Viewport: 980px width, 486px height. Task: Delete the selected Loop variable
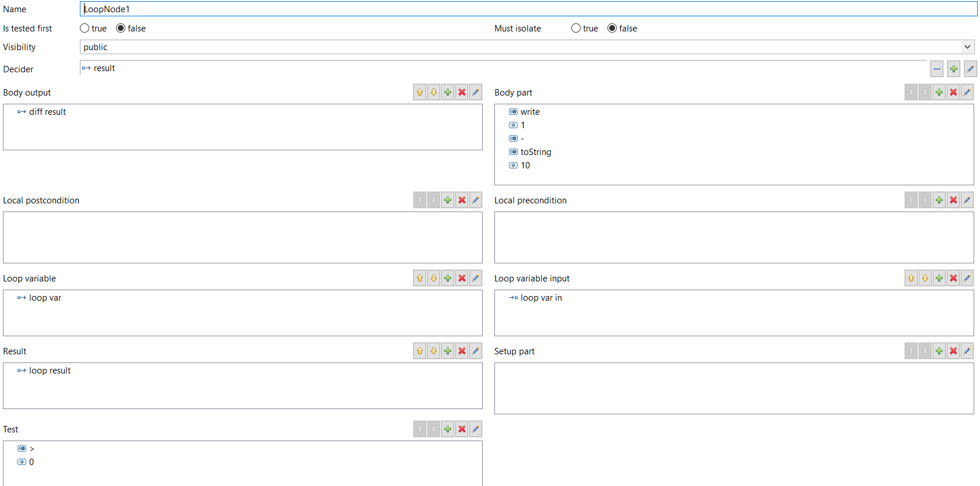click(462, 278)
